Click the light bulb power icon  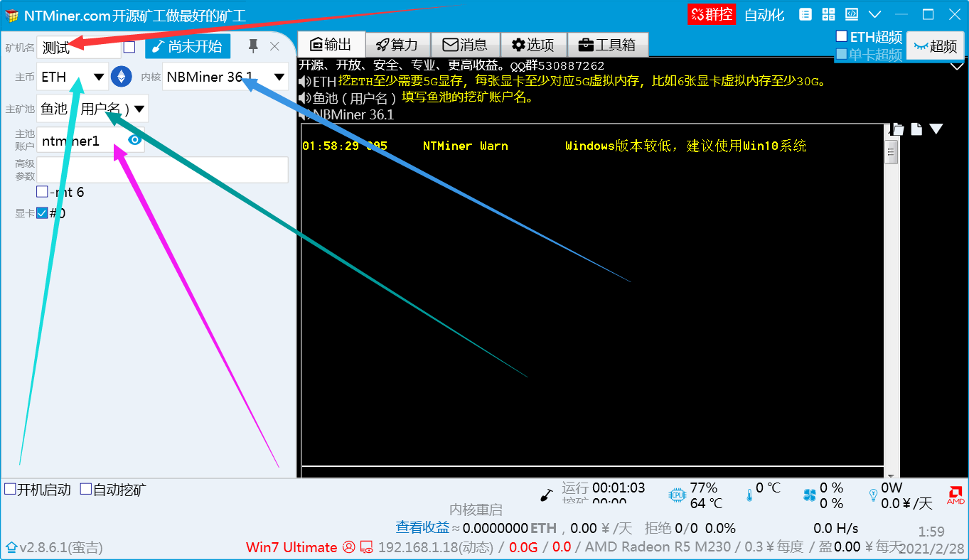pyautogui.click(x=873, y=495)
